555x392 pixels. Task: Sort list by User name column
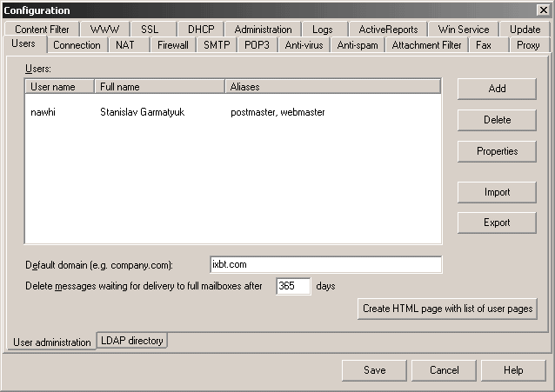59,87
